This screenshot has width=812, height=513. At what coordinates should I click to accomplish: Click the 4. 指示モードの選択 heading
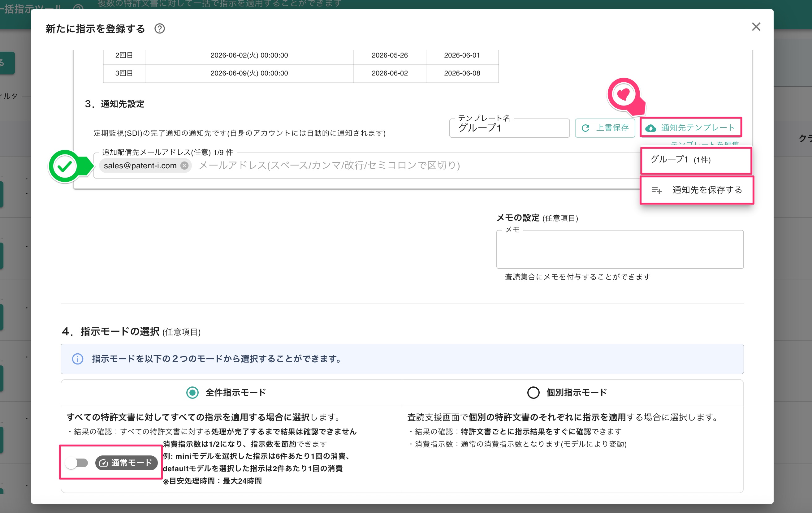pyautogui.click(x=131, y=332)
